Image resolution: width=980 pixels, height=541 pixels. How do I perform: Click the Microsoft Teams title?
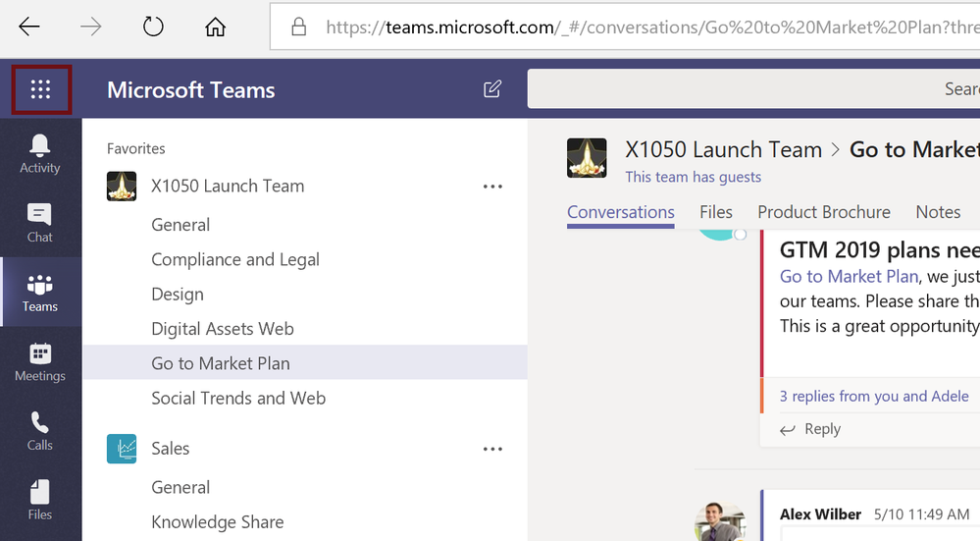(x=191, y=90)
